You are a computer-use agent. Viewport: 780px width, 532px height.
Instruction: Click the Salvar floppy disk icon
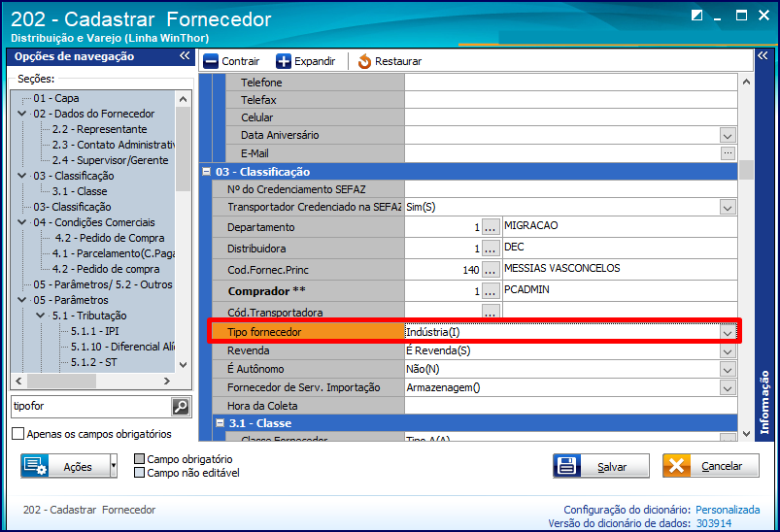tap(566, 466)
